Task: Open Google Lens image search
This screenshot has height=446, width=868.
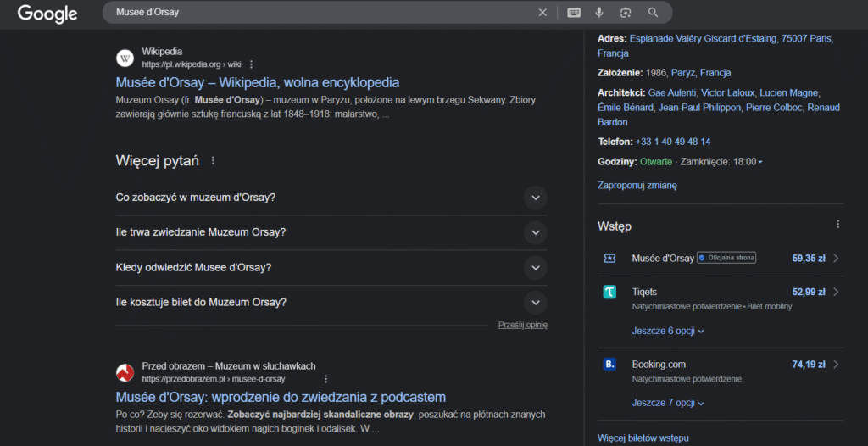Action: point(626,13)
